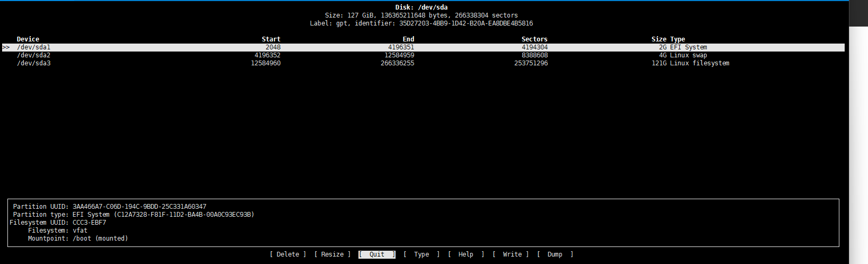This screenshot has height=264, width=868.
Task: Click the Device column header
Action: coord(28,39)
